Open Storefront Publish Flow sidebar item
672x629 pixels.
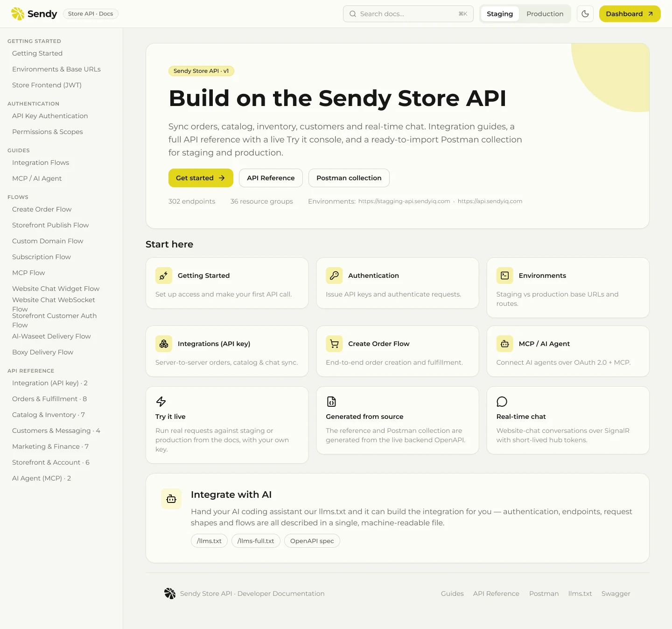(x=50, y=225)
